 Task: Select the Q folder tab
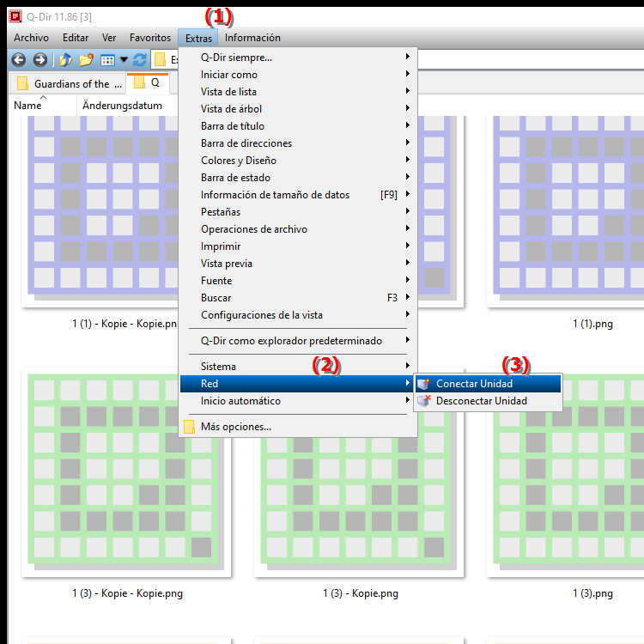click(149, 82)
